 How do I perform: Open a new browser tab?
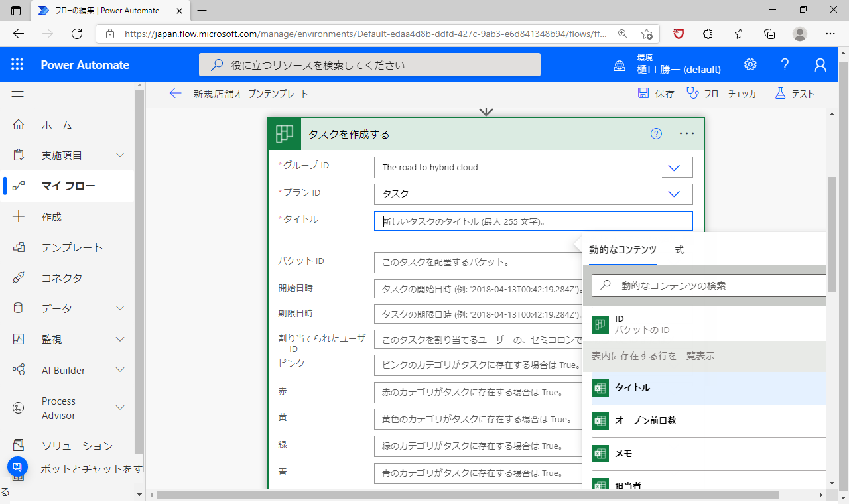coord(202,10)
